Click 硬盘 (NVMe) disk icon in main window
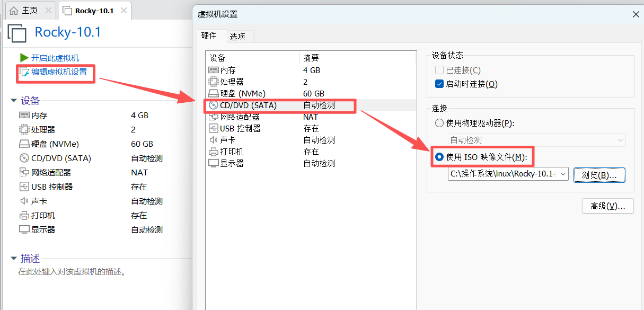This screenshot has height=310, width=644. pos(24,144)
